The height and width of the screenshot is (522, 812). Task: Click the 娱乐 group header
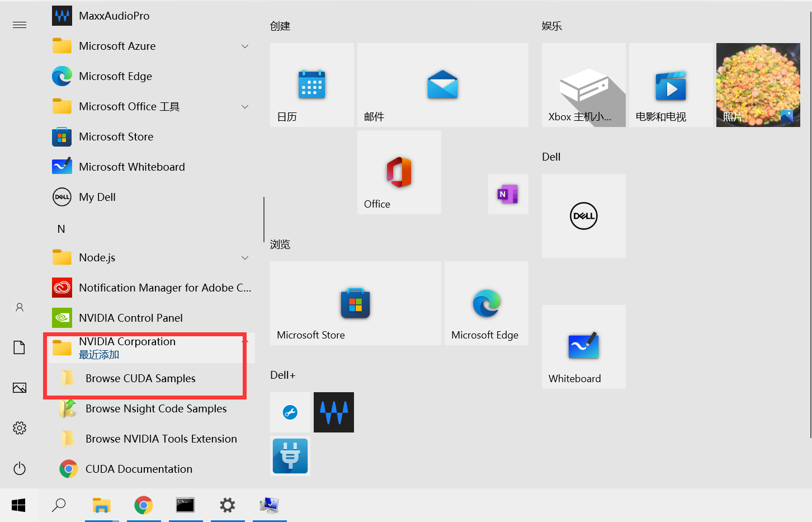pos(552,26)
